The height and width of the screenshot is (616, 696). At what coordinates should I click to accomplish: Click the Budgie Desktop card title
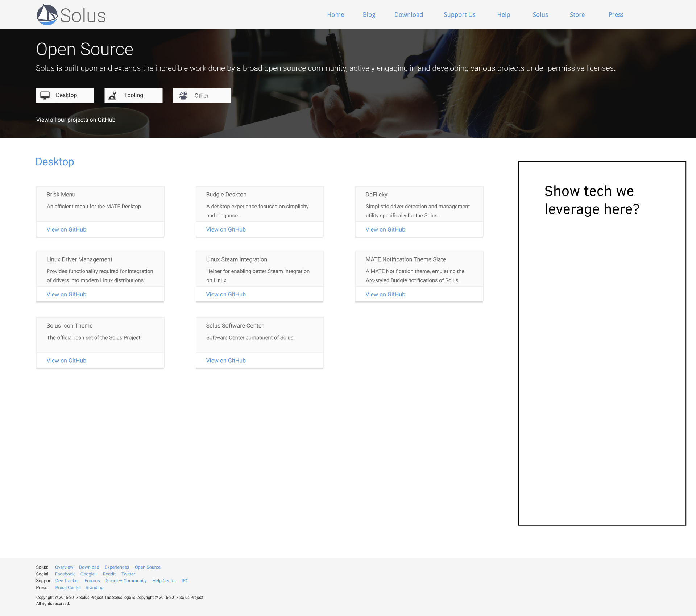pyautogui.click(x=226, y=195)
